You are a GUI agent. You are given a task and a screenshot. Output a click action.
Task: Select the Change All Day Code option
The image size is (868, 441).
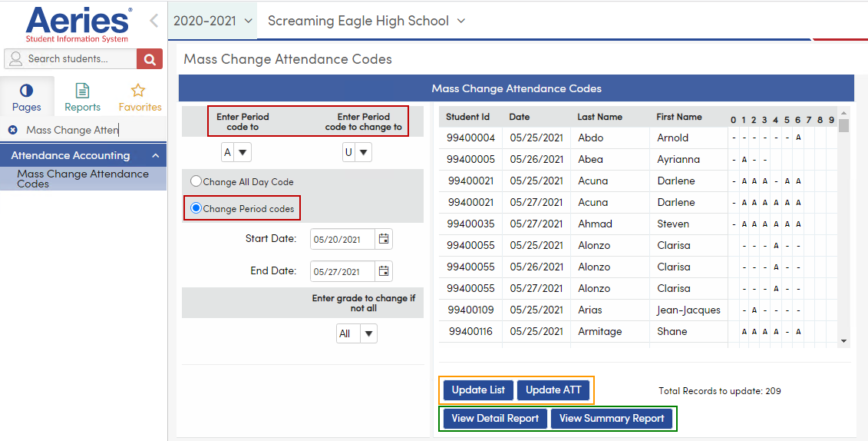[196, 181]
